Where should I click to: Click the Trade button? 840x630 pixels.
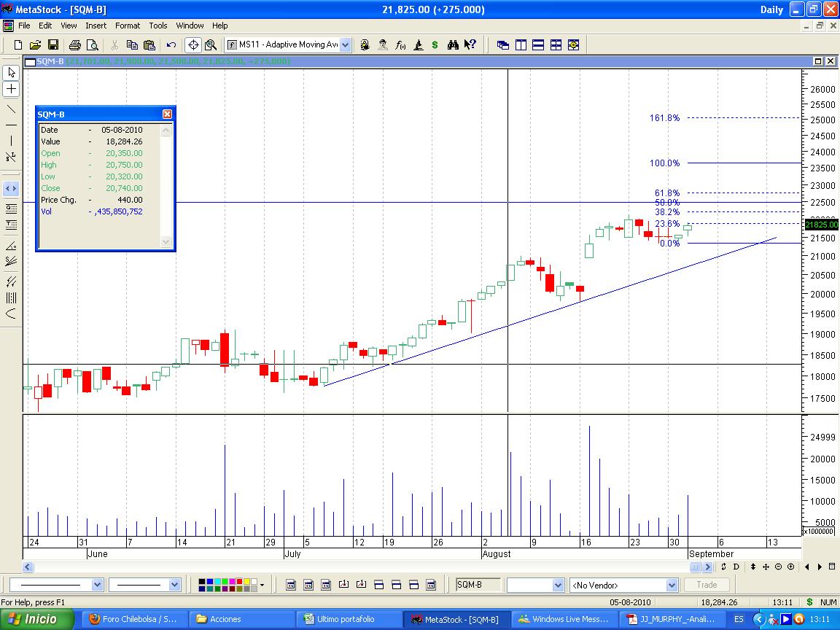pos(707,585)
